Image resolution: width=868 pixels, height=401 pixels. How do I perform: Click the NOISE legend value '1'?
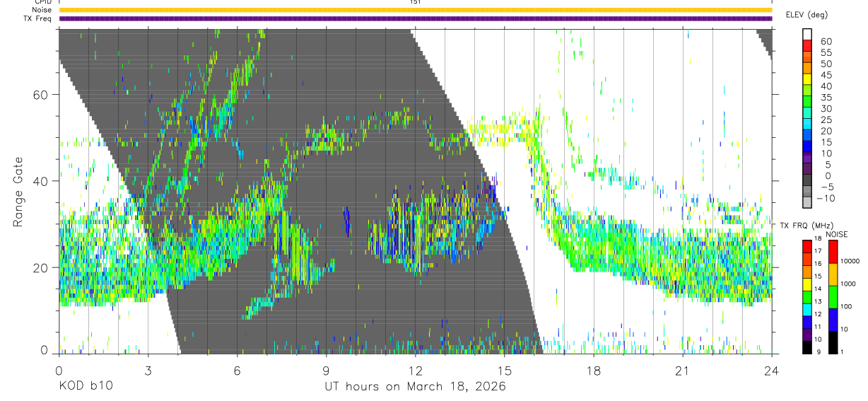click(x=843, y=352)
